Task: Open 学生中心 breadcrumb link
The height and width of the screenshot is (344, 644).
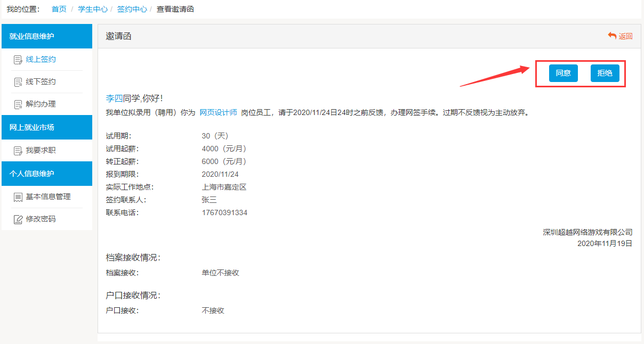Action: [93, 9]
